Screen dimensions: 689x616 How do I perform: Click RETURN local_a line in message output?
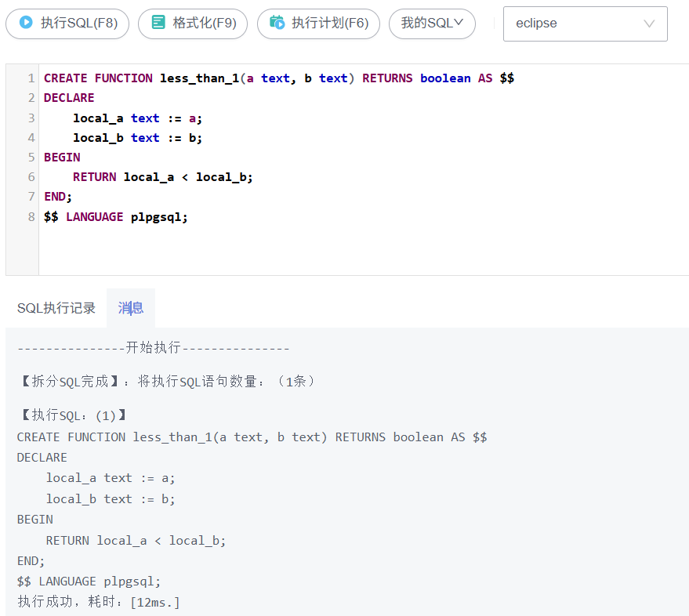tap(136, 541)
